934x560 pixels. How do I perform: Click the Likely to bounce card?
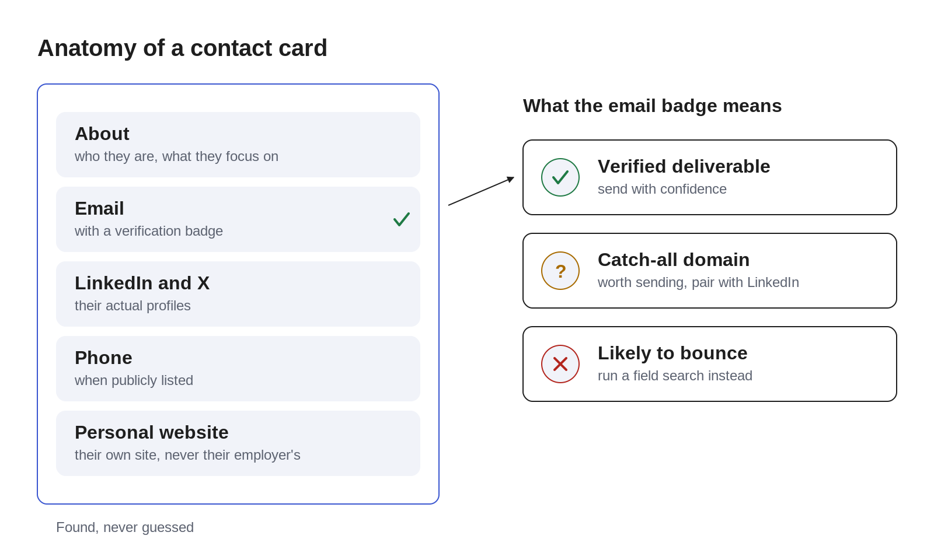pyautogui.click(x=710, y=364)
